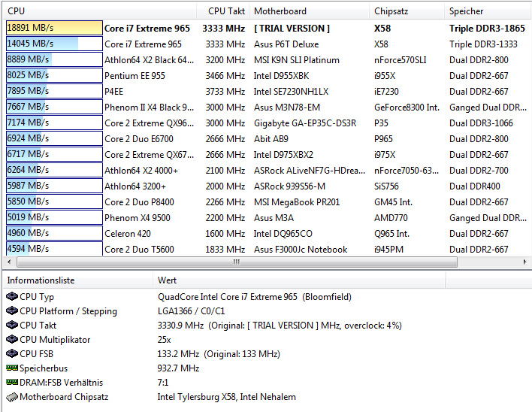This screenshot has width=532, height=412.
Task: Select the 18891 MB/s result bar
Action: [54, 28]
